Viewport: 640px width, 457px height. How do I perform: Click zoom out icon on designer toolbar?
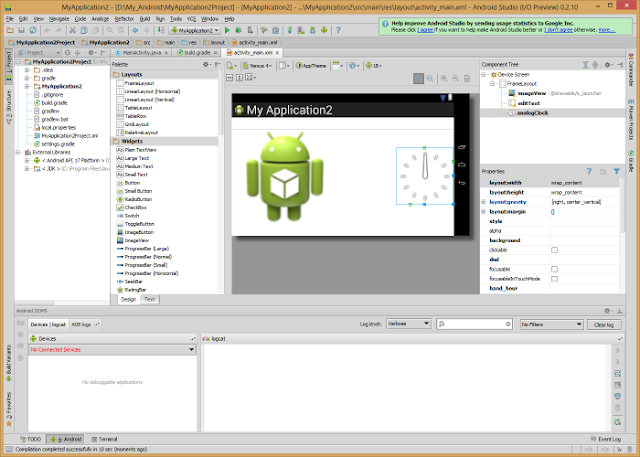pyautogui.click(x=456, y=78)
